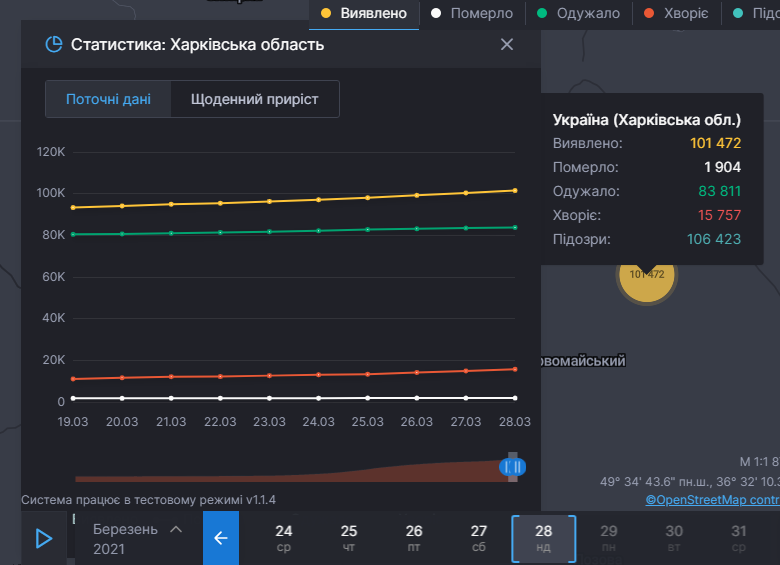Select the Щоденний приріст view
Viewport: 780px width, 565px height.
click(255, 99)
